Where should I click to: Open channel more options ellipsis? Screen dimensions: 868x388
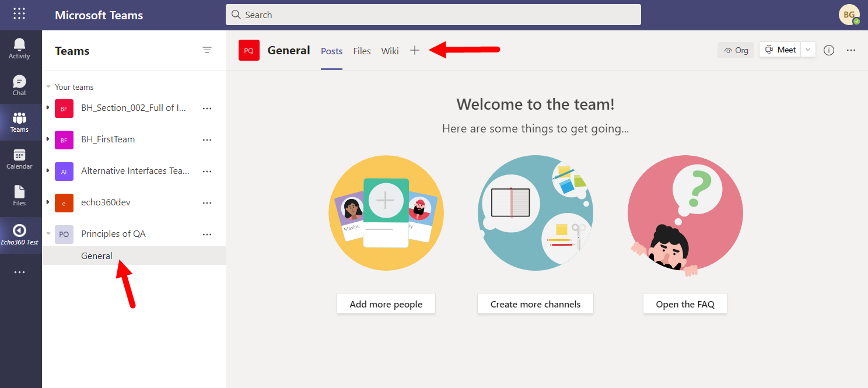851,50
